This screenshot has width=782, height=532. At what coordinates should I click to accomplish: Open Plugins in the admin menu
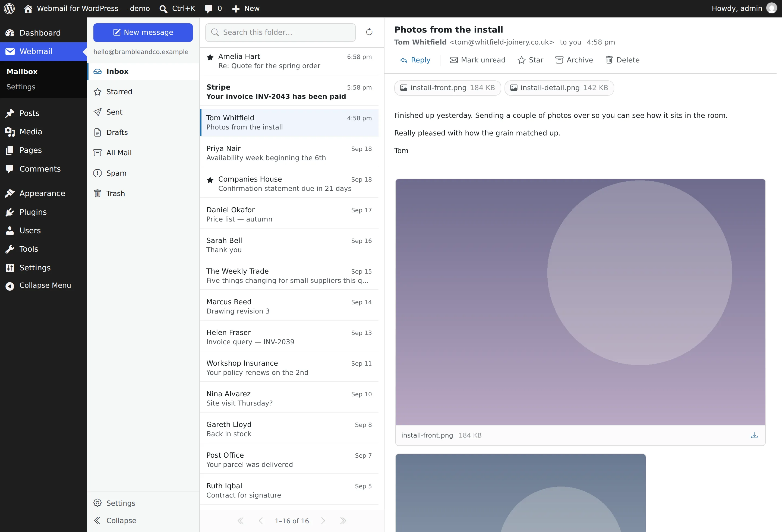click(43, 212)
